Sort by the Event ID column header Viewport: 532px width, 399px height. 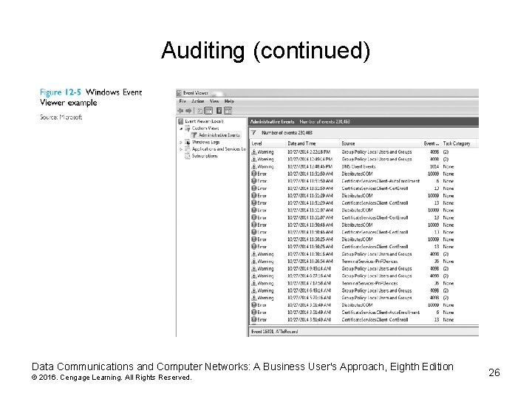[432, 143]
